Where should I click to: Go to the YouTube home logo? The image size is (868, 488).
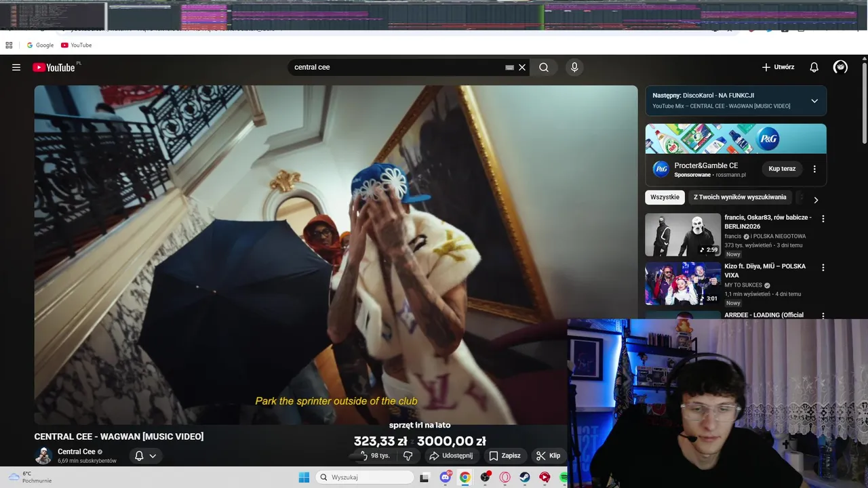pos(54,67)
